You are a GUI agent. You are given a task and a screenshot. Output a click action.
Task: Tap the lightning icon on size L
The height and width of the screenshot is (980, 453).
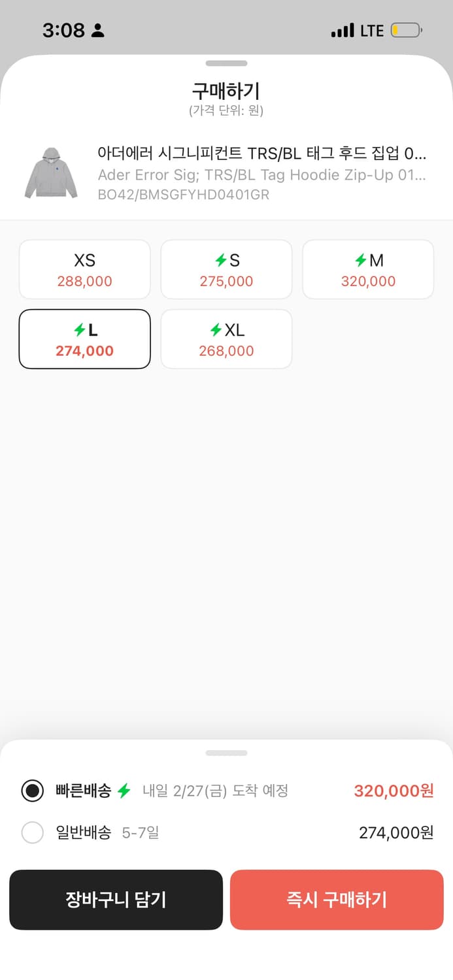(x=78, y=331)
